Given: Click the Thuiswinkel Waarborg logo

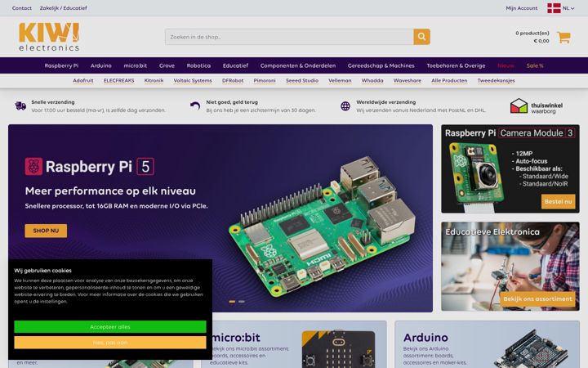Looking at the screenshot, I should click(537, 106).
